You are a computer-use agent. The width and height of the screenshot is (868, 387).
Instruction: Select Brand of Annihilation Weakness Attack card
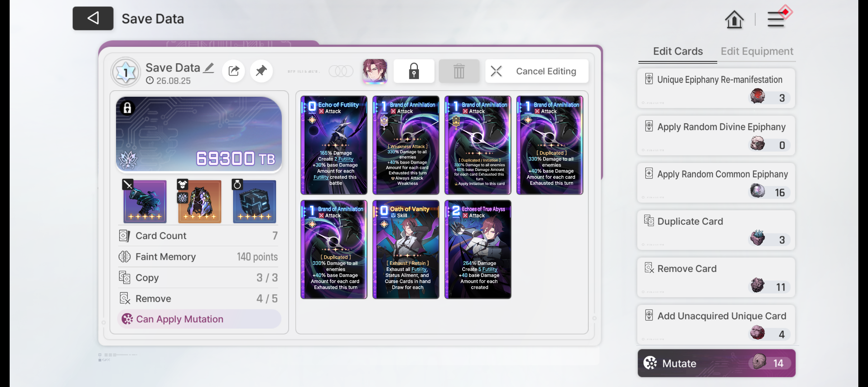coord(406,145)
